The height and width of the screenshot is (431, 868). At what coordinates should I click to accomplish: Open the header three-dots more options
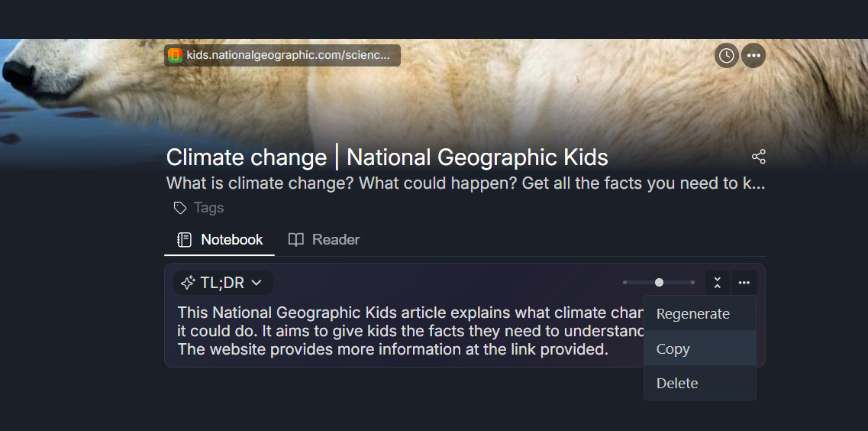coord(753,56)
